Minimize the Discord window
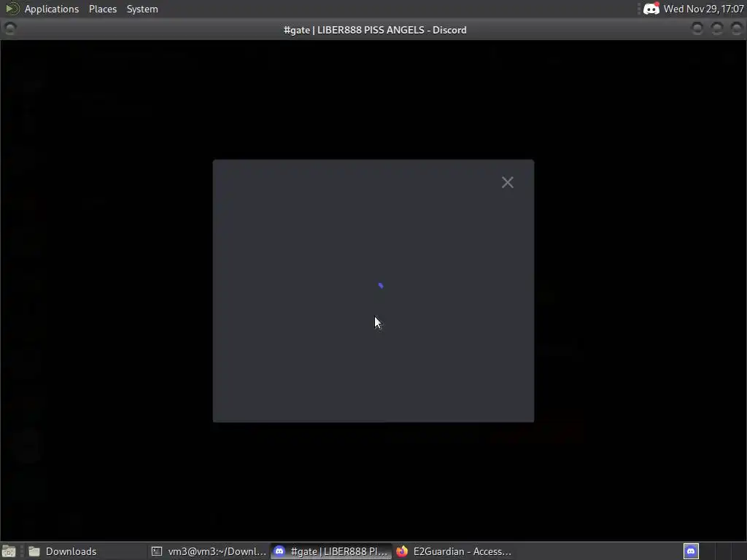Viewport: 747px width, 560px height. coord(697,29)
